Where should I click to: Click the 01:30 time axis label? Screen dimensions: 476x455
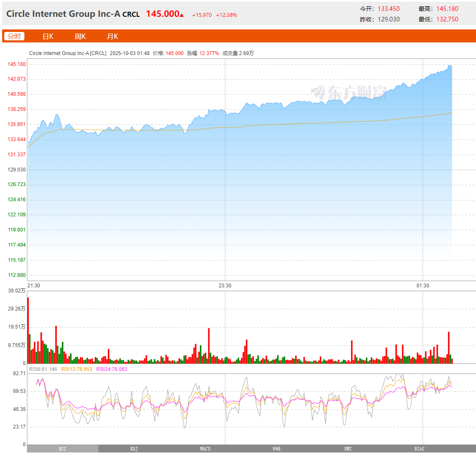pos(423,286)
